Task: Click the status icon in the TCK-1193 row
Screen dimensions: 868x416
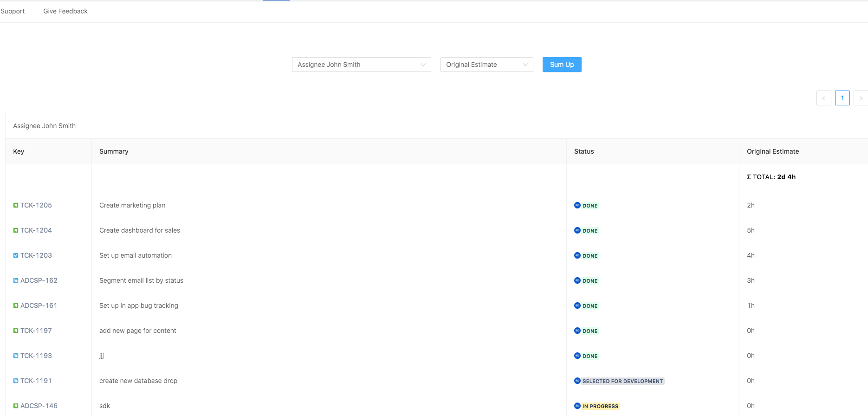Action: [577, 356]
